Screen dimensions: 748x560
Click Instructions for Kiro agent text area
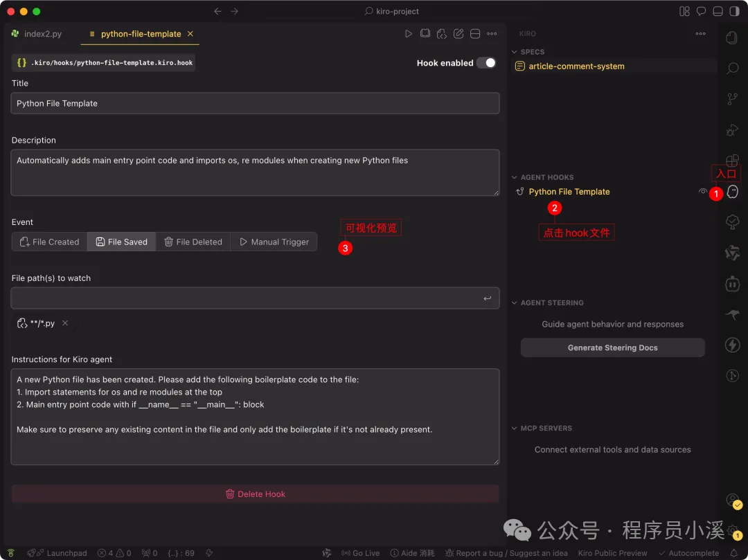point(255,417)
